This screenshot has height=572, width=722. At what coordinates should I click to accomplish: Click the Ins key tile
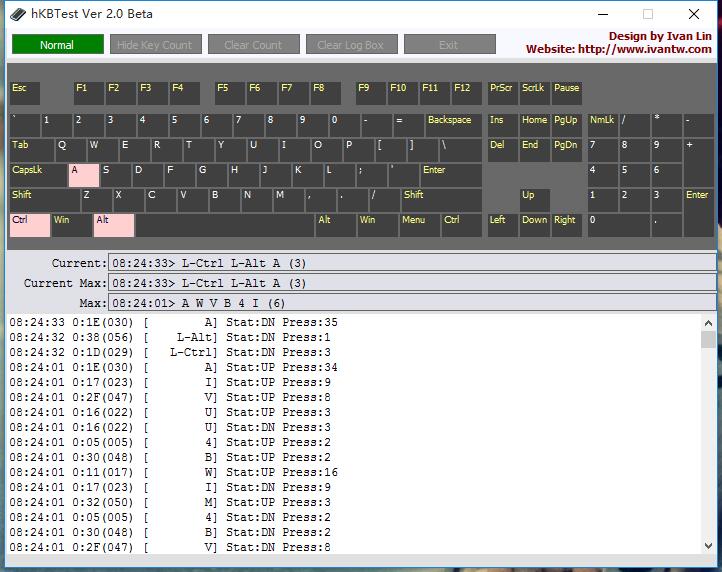502,125
